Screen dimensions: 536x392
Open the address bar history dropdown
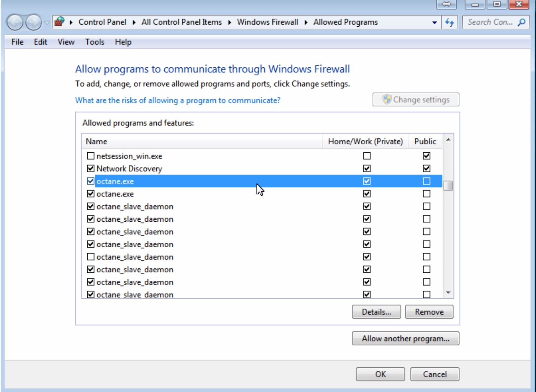click(x=434, y=22)
